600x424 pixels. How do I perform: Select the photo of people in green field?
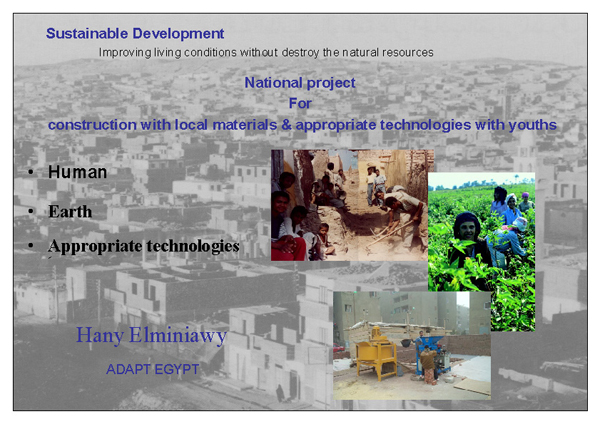point(480,252)
